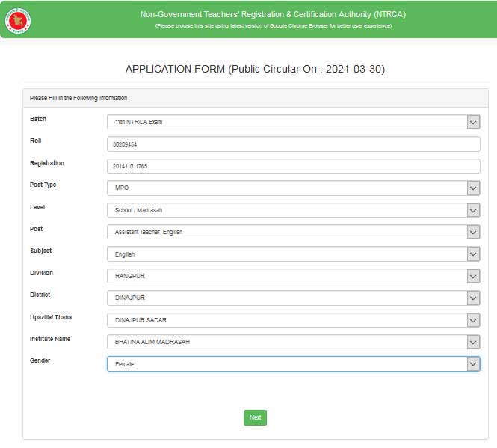Screen dimensions: 497x448
Task: Open the MPO post type combo box
Action: click(x=294, y=188)
